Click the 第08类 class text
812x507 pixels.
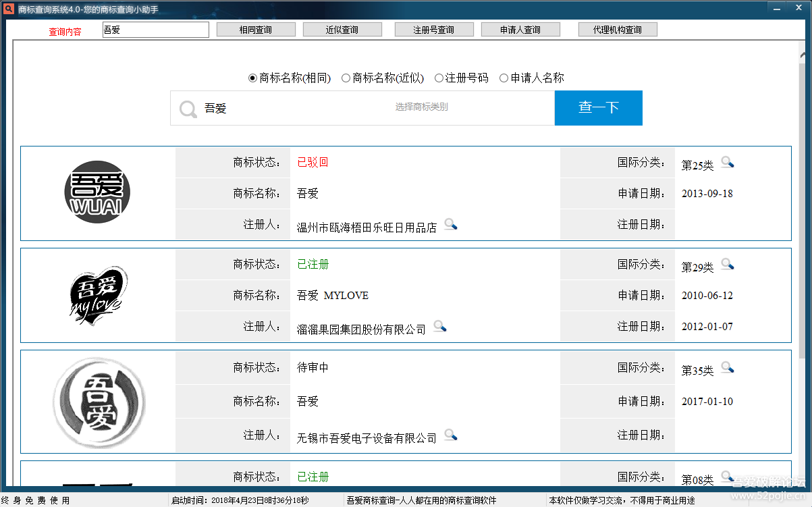(x=697, y=480)
